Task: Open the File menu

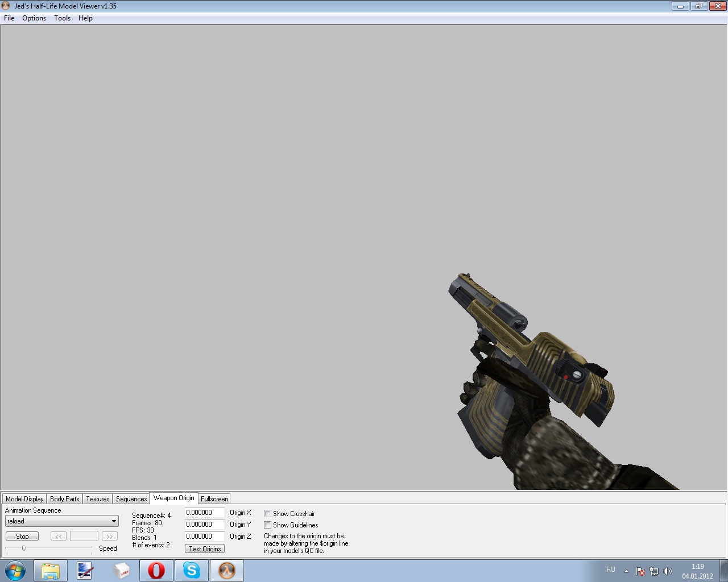Action: [9, 18]
